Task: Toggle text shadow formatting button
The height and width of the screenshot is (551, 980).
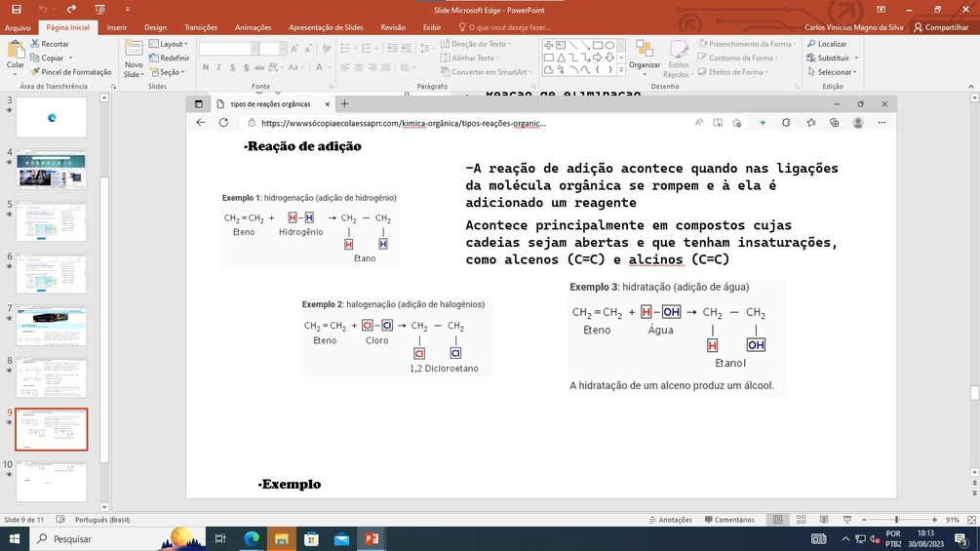Action: point(247,67)
